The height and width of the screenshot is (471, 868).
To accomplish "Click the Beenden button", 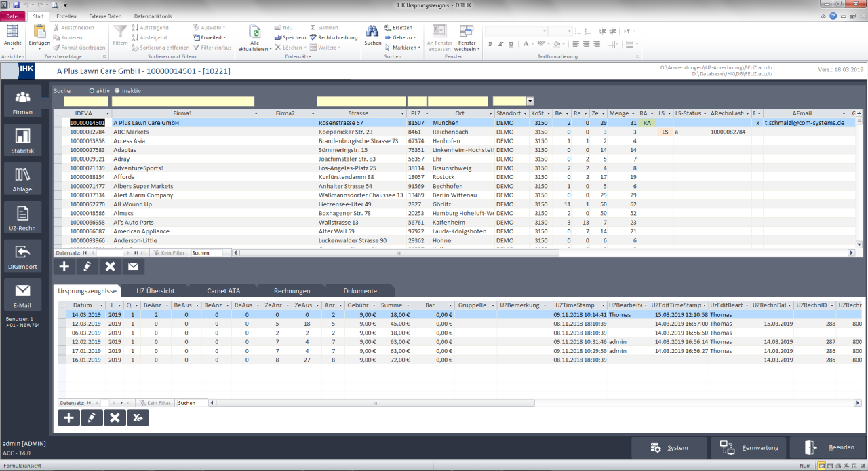I will point(827,448).
